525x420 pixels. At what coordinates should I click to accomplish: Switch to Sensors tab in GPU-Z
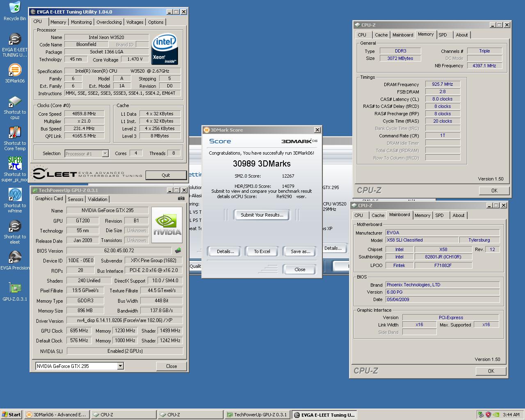75,199
